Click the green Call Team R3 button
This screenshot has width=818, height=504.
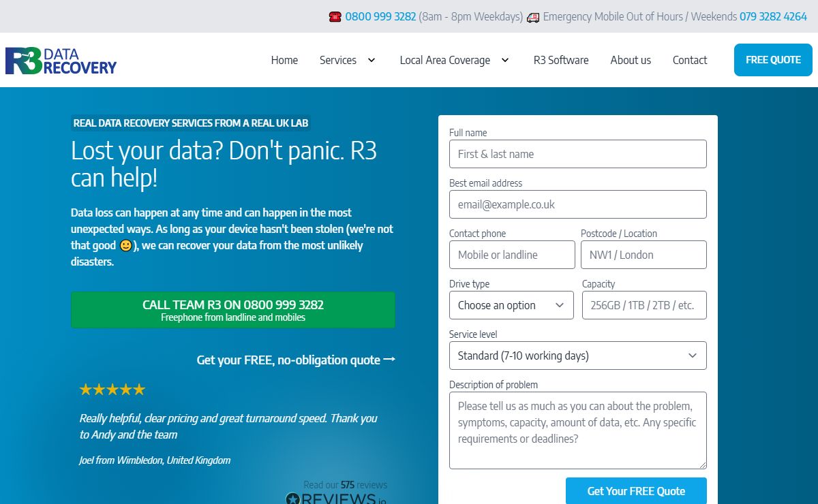coord(232,310)
